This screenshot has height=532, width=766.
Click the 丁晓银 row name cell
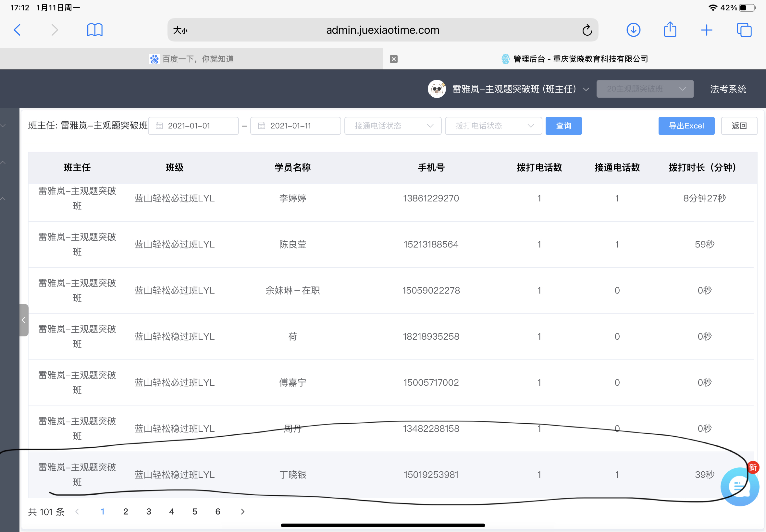pyautogui.click(x=292, y=474)
